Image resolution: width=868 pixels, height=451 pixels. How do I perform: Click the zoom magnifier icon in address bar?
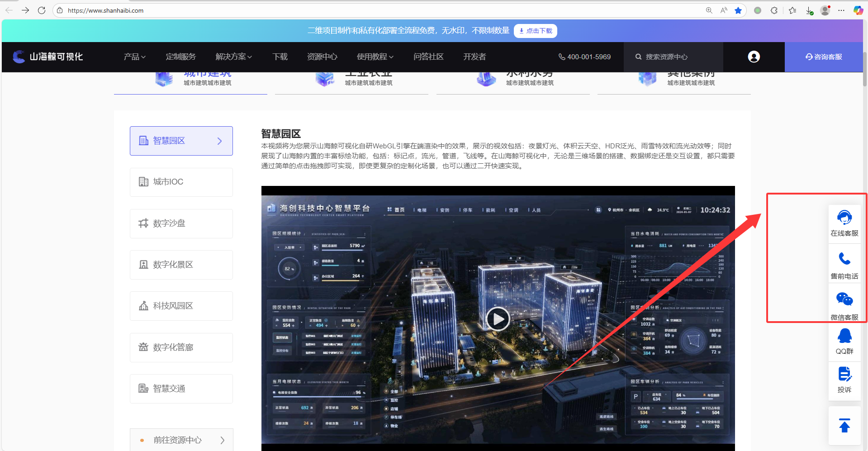[709, 10]
